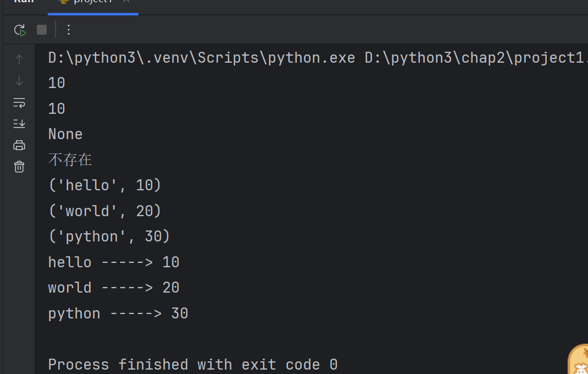
Task: Toggle soft-wrap for console output
Action: (19, 102)
